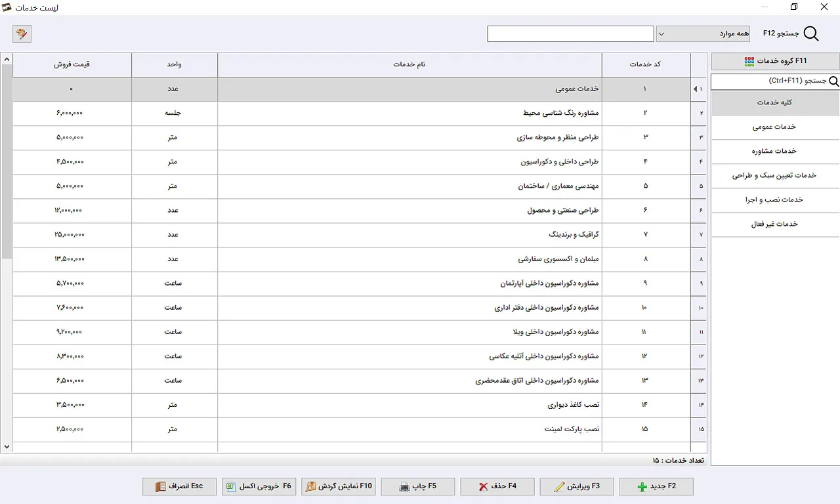
Task: Restore down the window
Action: click(794, 7)
